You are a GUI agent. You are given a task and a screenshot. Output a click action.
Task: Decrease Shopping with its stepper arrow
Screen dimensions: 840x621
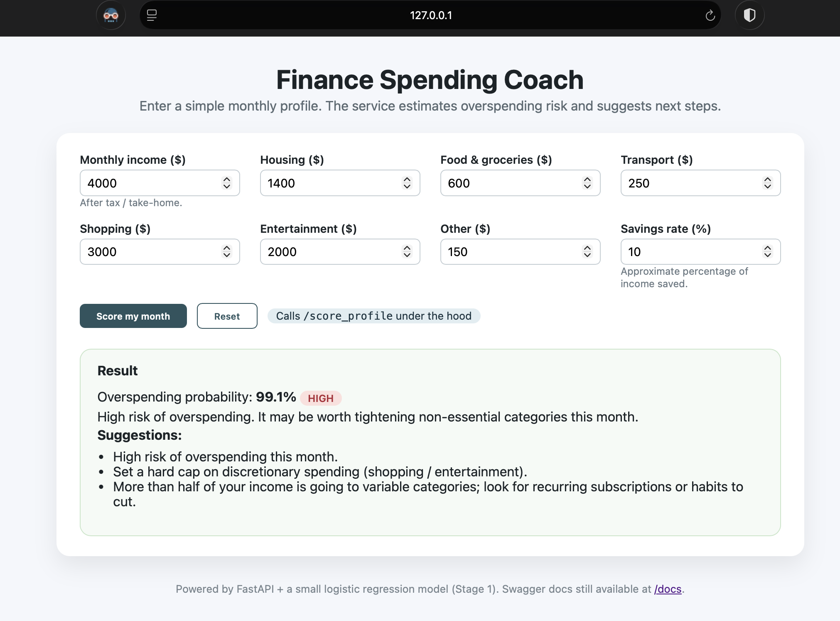point(226,255)
